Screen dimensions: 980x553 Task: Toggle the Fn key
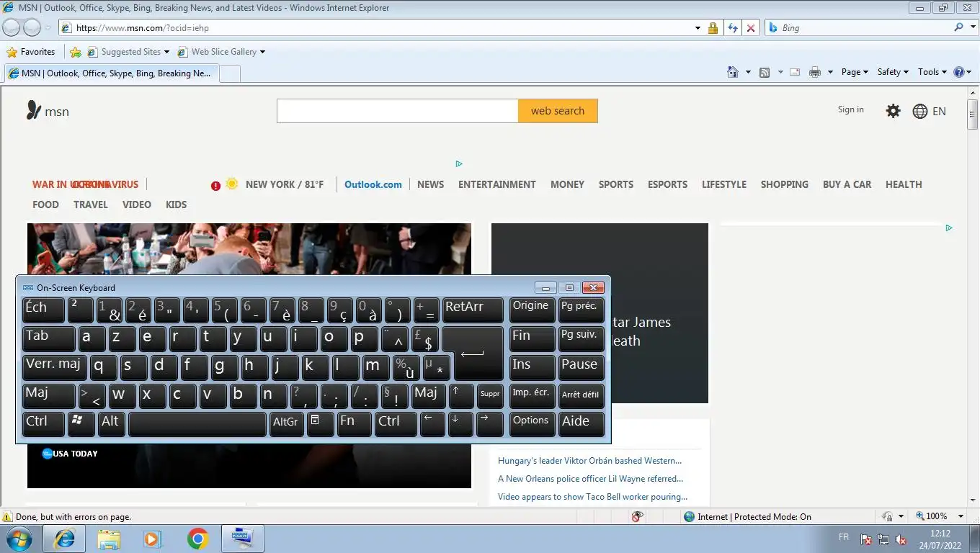pyautogui.click(x=354, y=423)
